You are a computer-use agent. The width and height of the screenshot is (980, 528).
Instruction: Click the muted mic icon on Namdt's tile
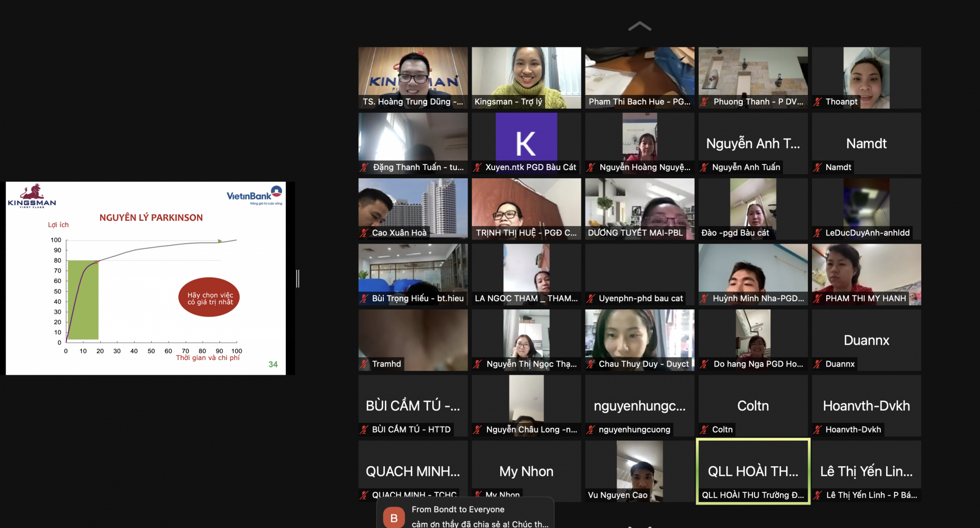tap(817, 167)
